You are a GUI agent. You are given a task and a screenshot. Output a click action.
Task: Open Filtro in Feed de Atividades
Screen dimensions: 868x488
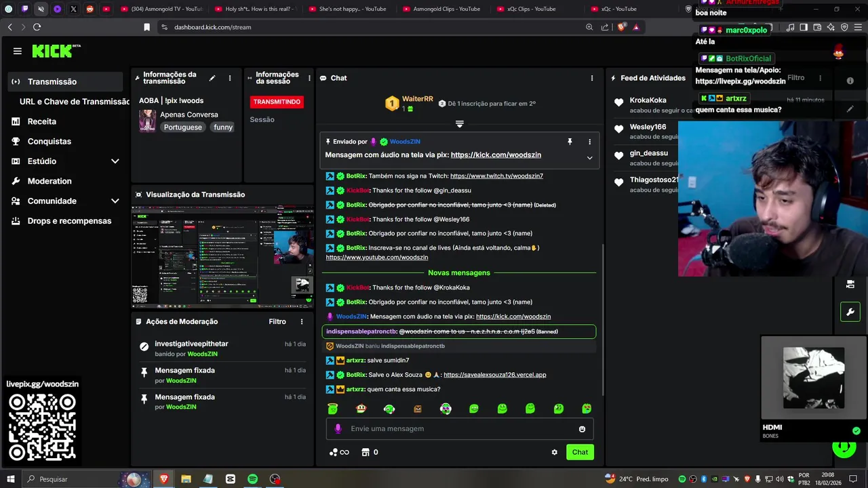pyautogui.click(x=796, y=78)
